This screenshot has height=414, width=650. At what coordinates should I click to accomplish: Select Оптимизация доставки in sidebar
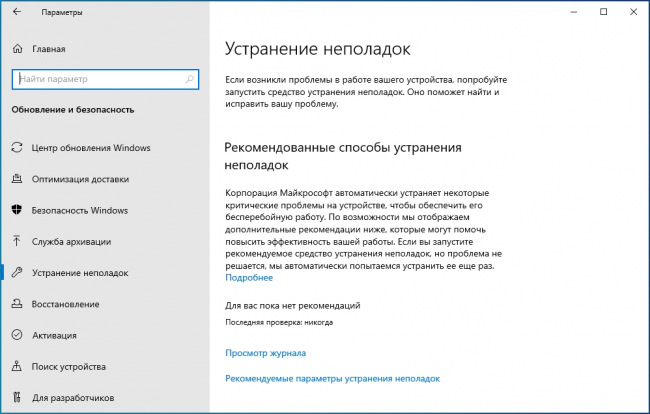coord(80,179)
